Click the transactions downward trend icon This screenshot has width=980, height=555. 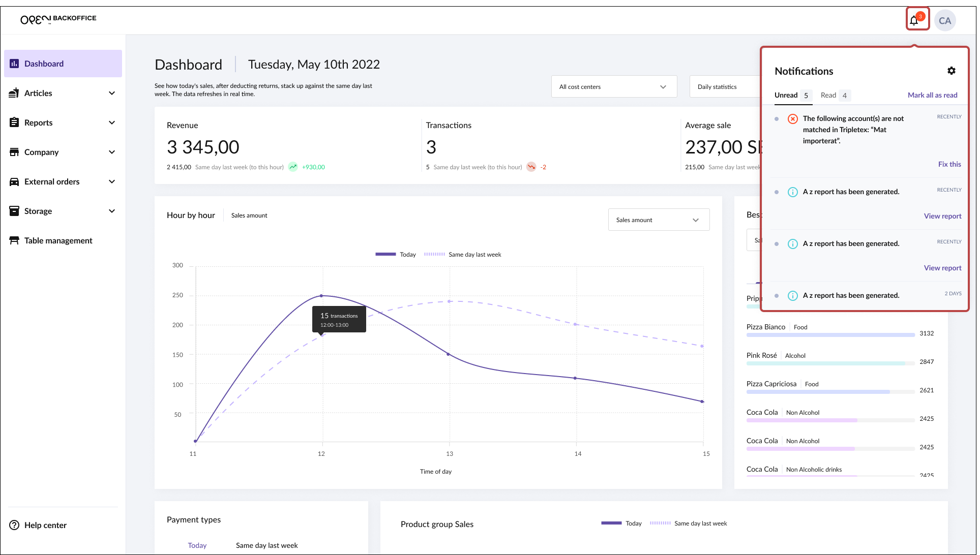tap(531, 167)
